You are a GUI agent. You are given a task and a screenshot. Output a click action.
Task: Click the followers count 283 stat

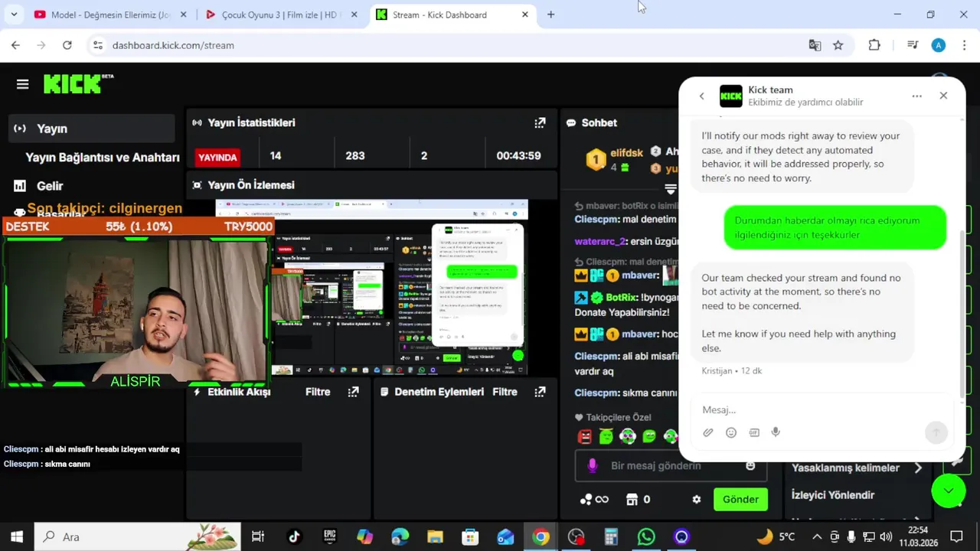(x=355, y=155)
